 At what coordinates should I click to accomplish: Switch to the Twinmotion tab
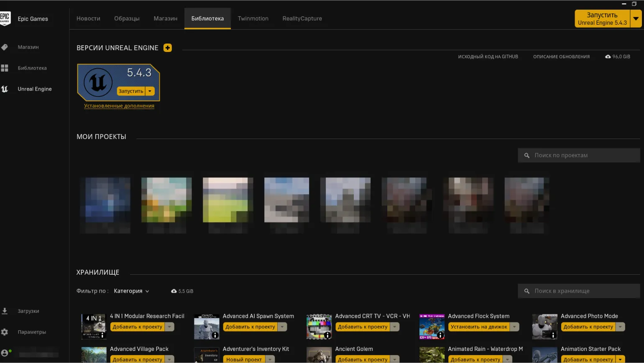(253, 18)
